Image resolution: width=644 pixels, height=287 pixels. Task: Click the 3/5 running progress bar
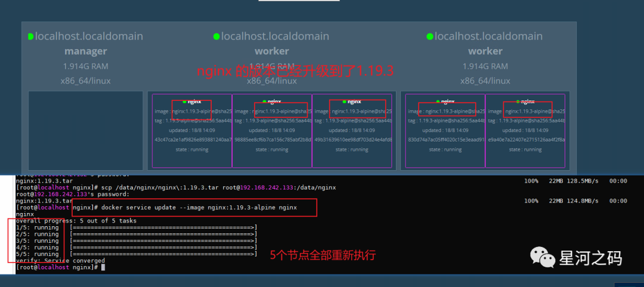pyautogui.click(x=163, y=241)
